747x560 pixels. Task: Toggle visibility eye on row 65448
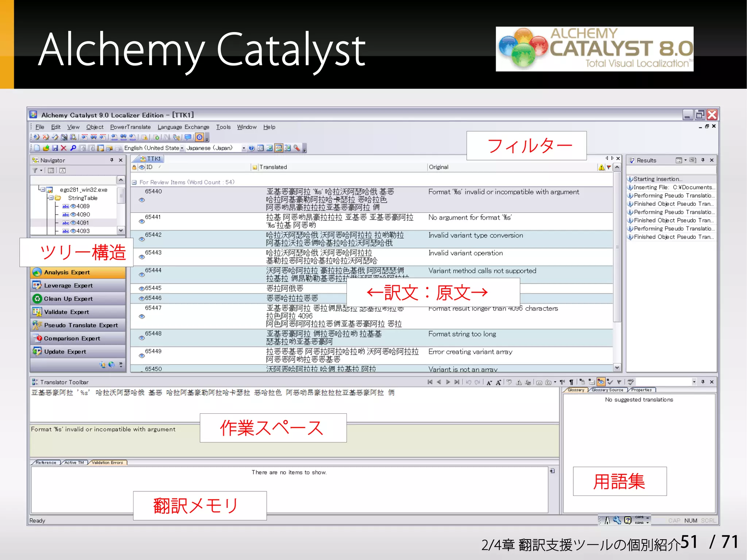click(x=142, y=338)
